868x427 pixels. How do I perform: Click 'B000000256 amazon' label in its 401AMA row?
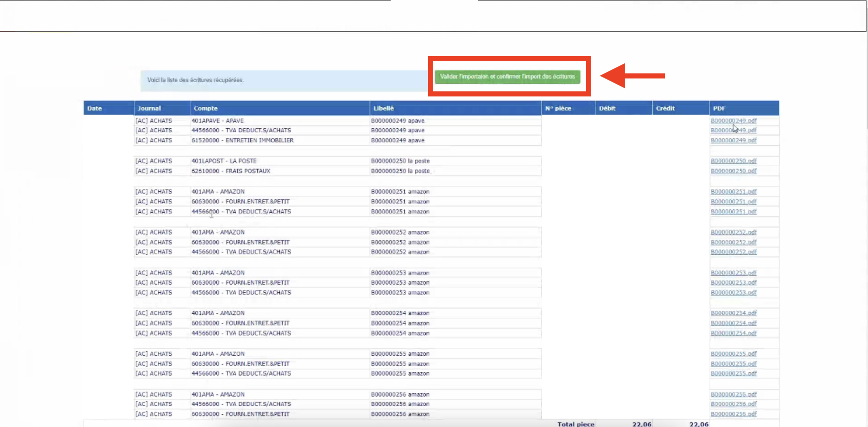(400, 394)
